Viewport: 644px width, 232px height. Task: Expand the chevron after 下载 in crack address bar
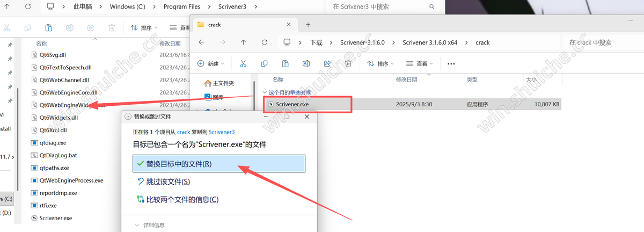click(331, 42)
